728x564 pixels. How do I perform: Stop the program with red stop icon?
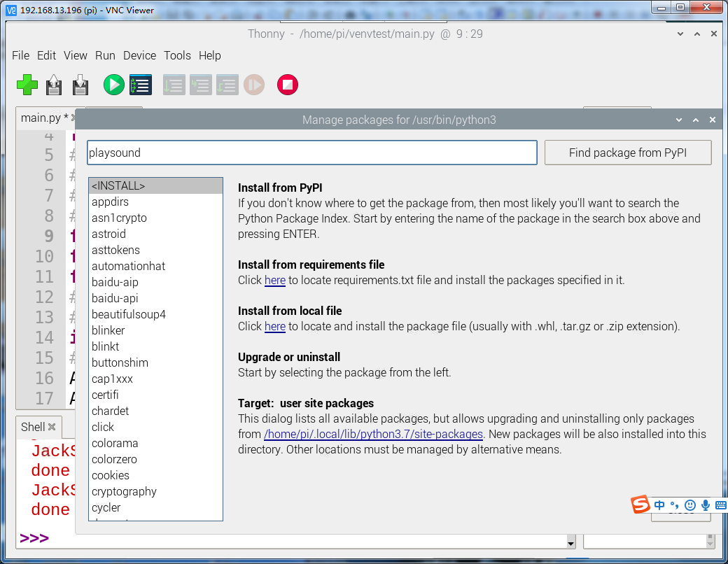288,85
